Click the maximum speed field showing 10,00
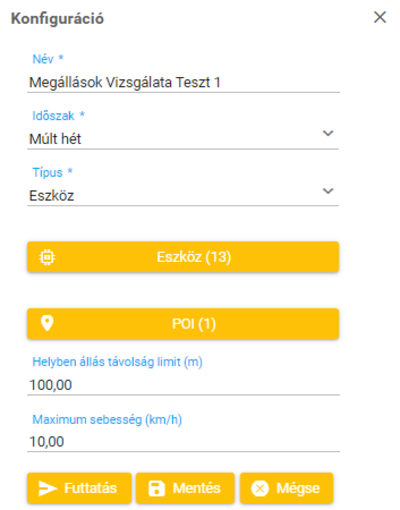The image size is (400, 510). 183,442
